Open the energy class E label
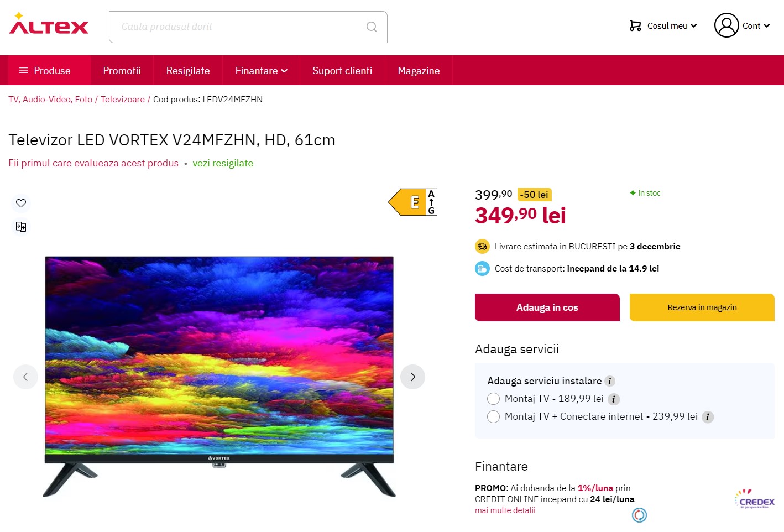This screenshot has width=784, height=532. [413, 202]
